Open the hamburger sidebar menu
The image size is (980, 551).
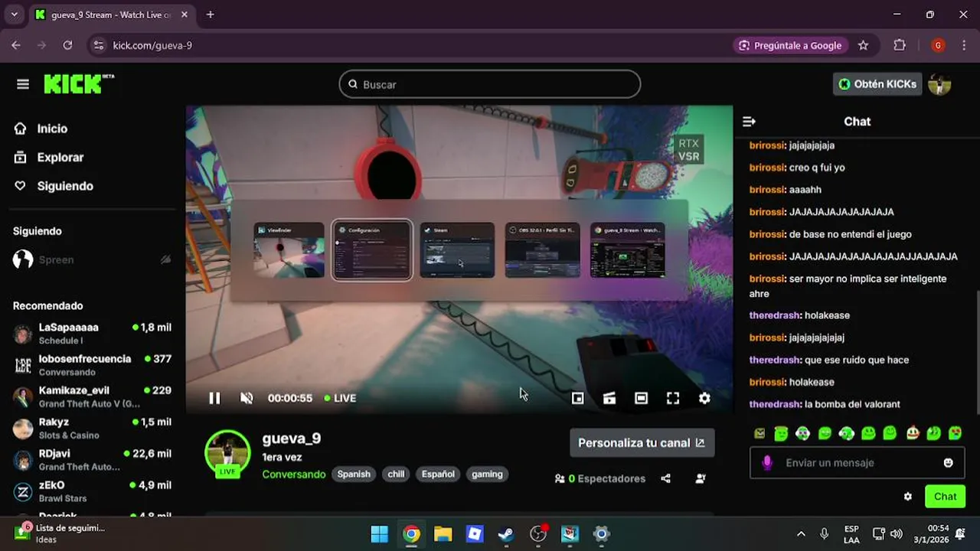pos(23,84)
